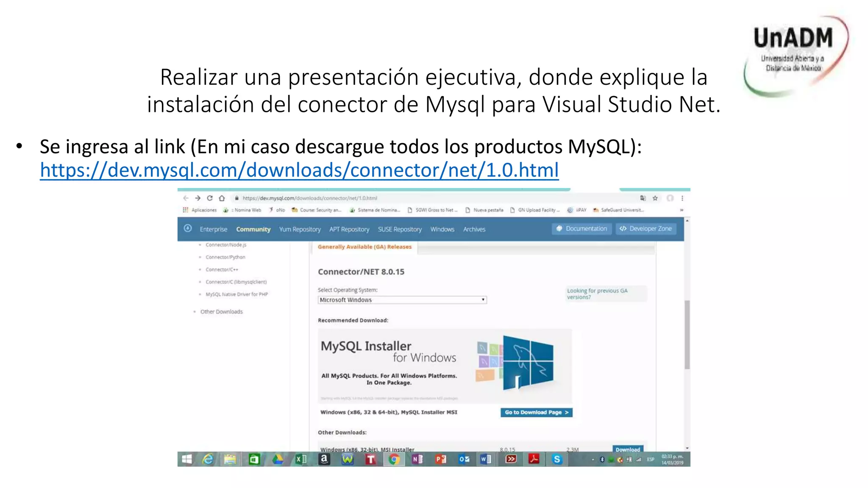Image resolution: width=868 pixels, height=488 pixels.
Task: Open the Select Operating System dropdown
Action: point(402,300)
